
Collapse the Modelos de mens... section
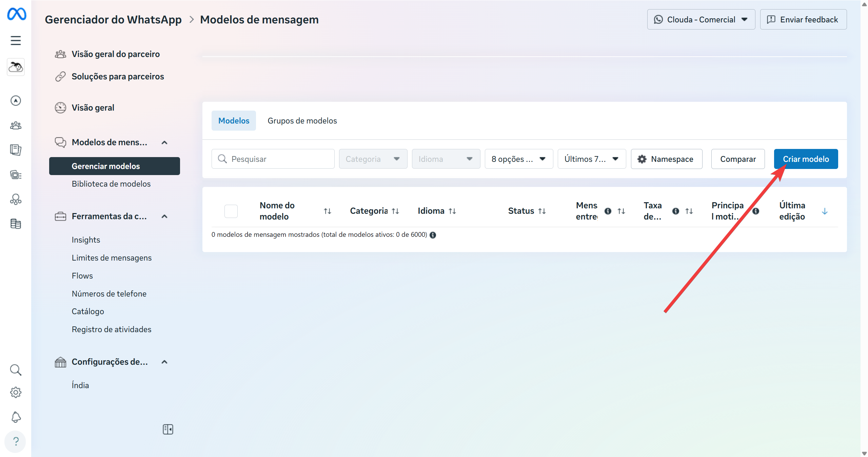tap(164, 142)
